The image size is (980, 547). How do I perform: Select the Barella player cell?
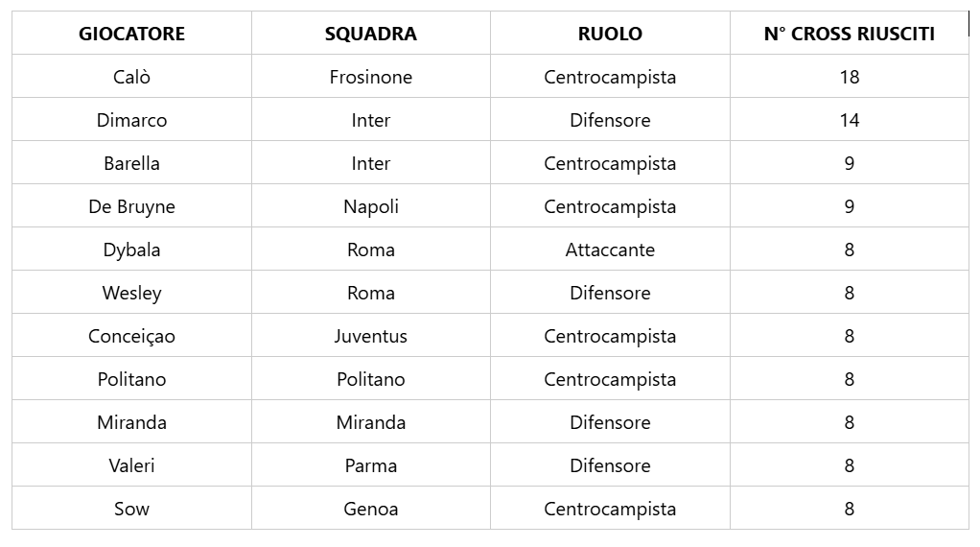(x=132, y=162)
